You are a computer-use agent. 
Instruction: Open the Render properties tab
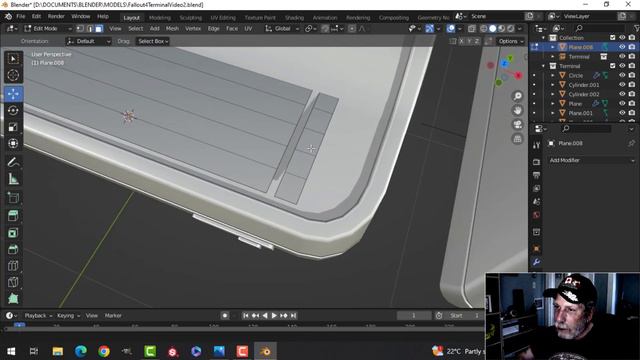click(536, 162)
